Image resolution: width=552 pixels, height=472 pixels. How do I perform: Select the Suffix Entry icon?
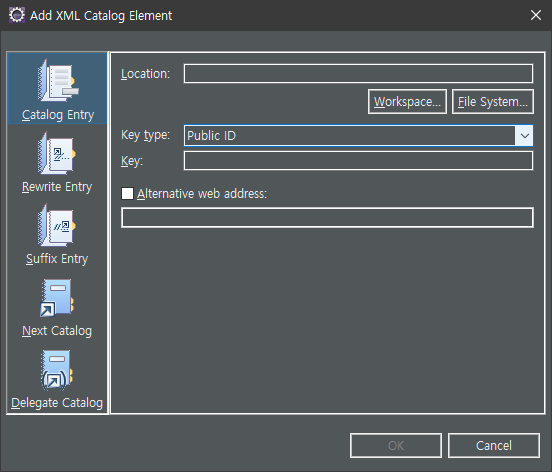57,225
